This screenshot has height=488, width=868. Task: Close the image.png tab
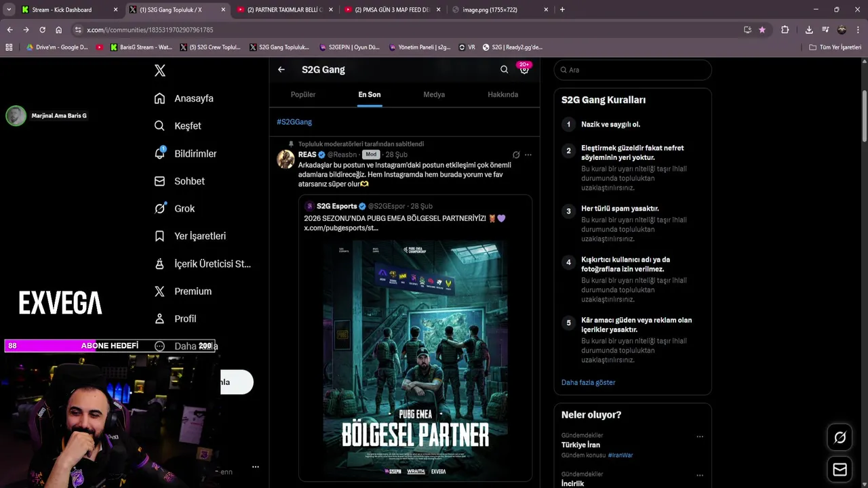546,9
